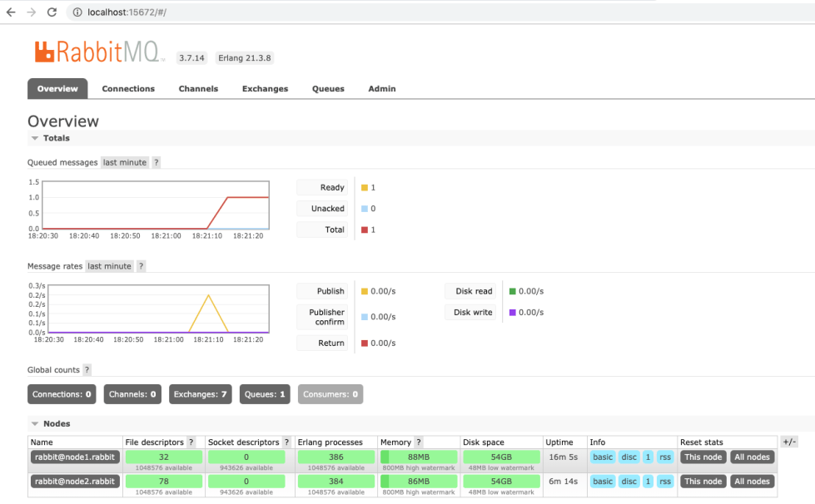Click the Channels: 0 count button
Image resolution: width=815 pixels, height=504 pixels.
point(132,394)
